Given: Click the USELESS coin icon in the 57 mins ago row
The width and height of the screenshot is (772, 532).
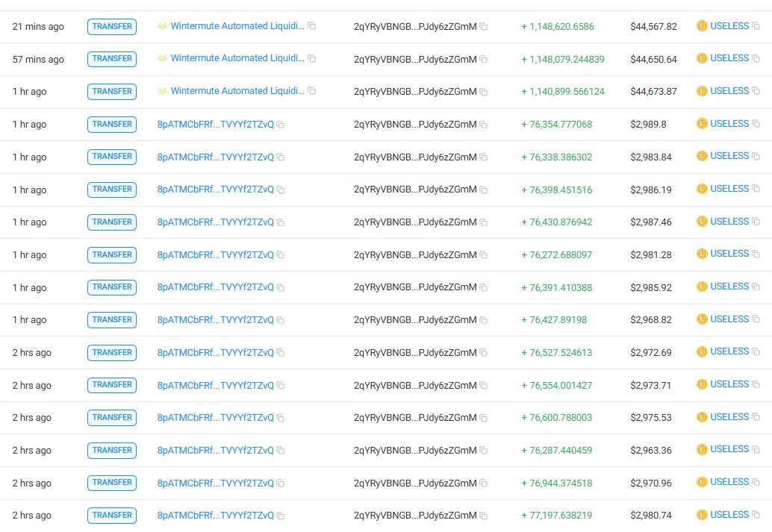Looking at the screenshot, I should point(701,58).
